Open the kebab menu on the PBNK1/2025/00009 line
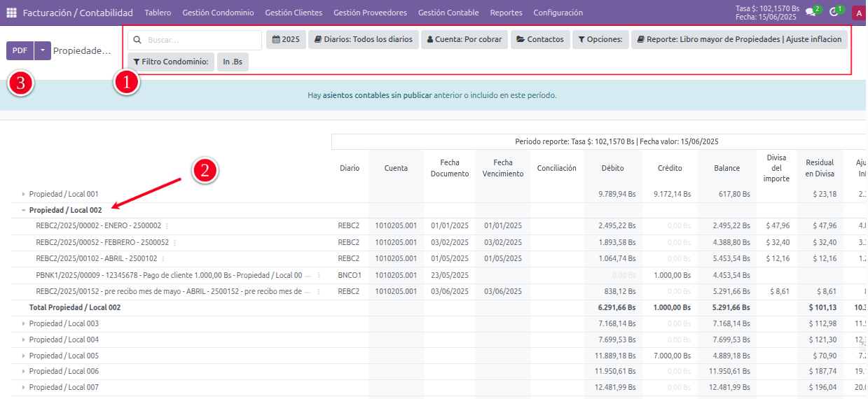Viewport: 868px width, 399px height. click(319, 275)
